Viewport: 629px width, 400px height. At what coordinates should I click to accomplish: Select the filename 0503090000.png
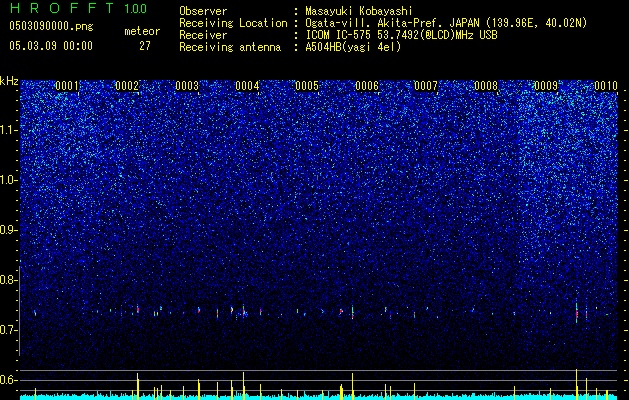[51, 26]
